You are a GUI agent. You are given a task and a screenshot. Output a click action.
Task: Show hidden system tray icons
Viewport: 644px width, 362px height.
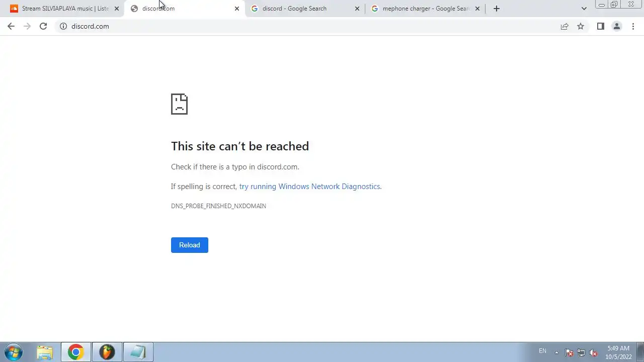tap(556, 352)
